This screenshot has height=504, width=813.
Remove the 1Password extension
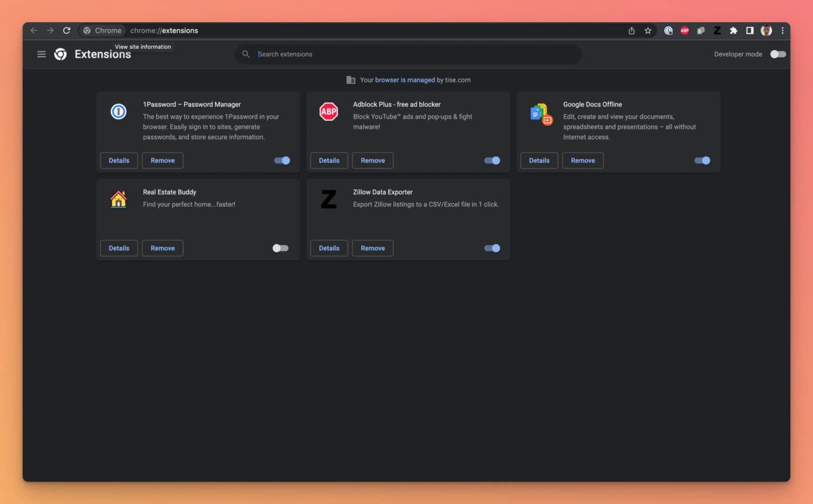coord(162,160)
